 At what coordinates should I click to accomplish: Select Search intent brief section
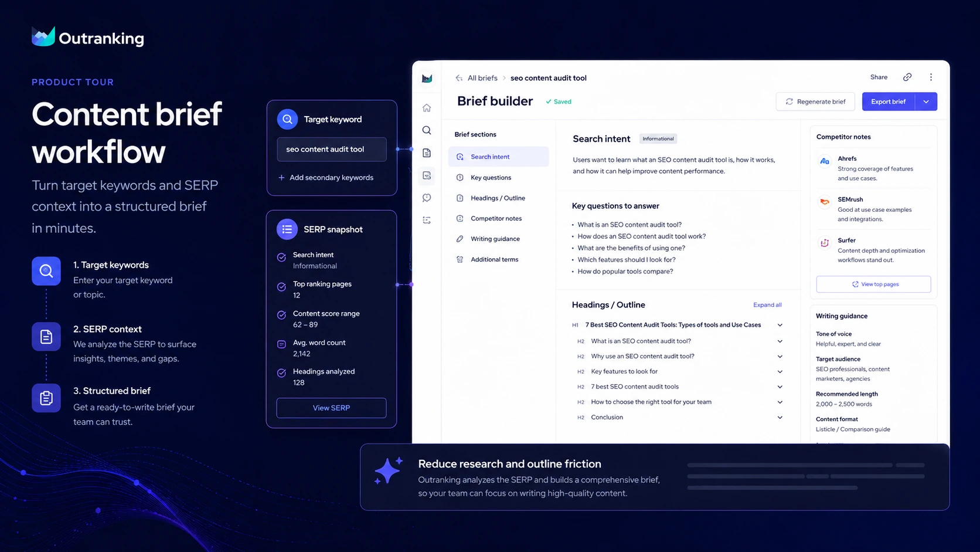point(498,157)
